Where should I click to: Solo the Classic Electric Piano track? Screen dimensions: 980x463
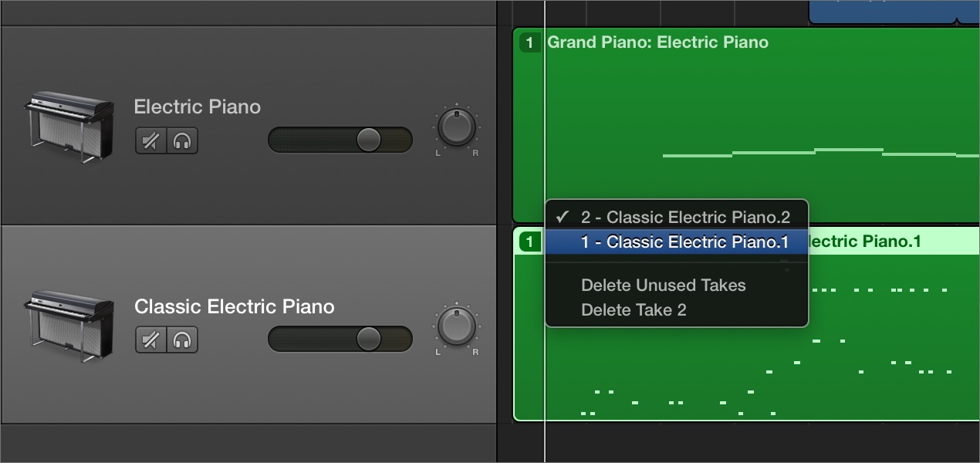click(x=182, y=340)
